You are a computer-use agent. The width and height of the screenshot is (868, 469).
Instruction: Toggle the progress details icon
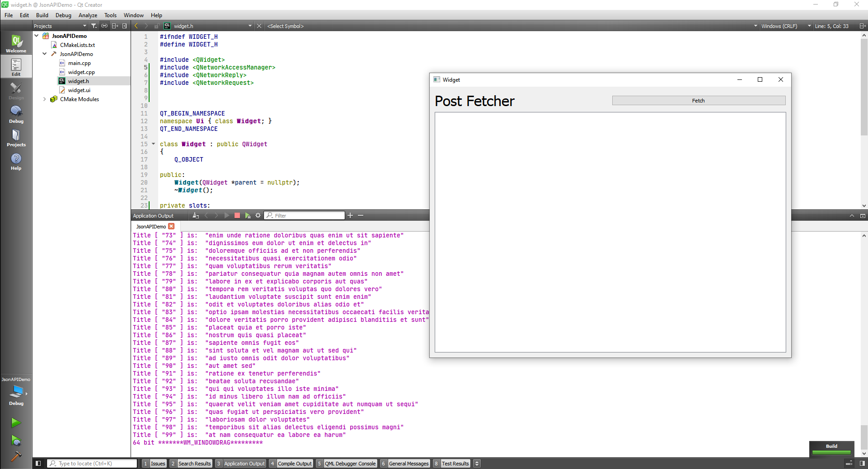click(x=849, y=463)
